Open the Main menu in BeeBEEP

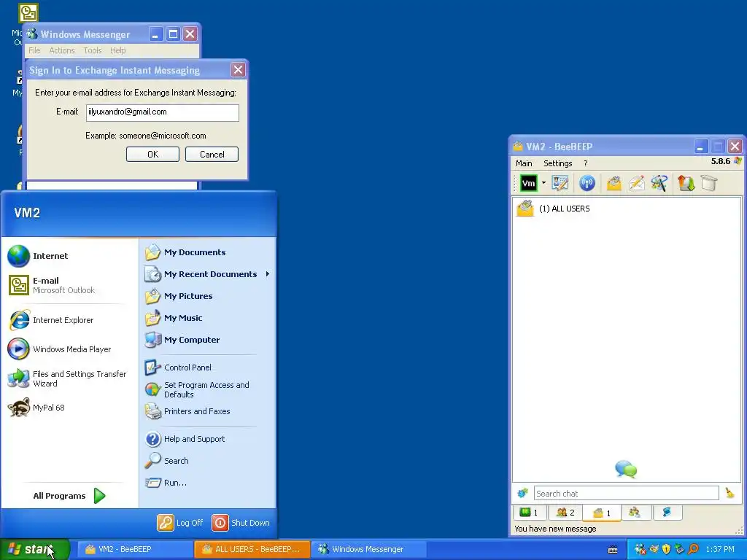[524, 163]
